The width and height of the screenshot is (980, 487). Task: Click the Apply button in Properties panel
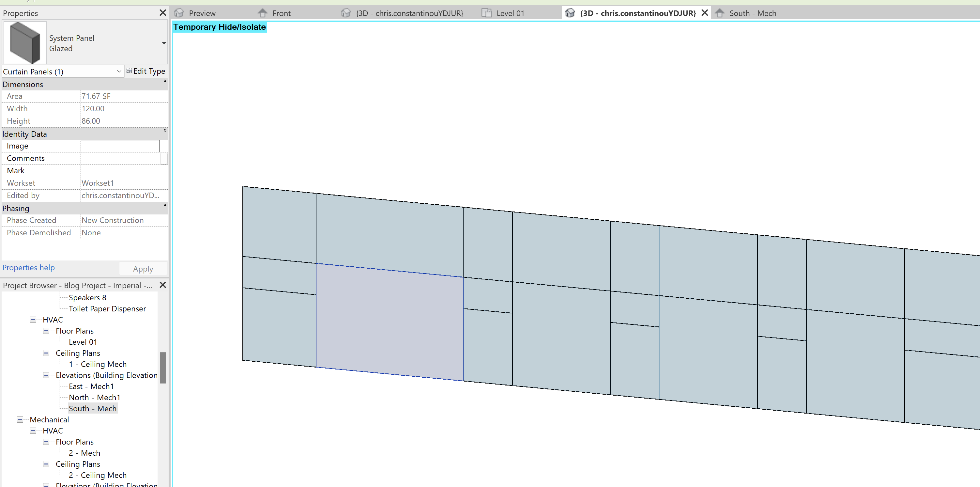143,268
